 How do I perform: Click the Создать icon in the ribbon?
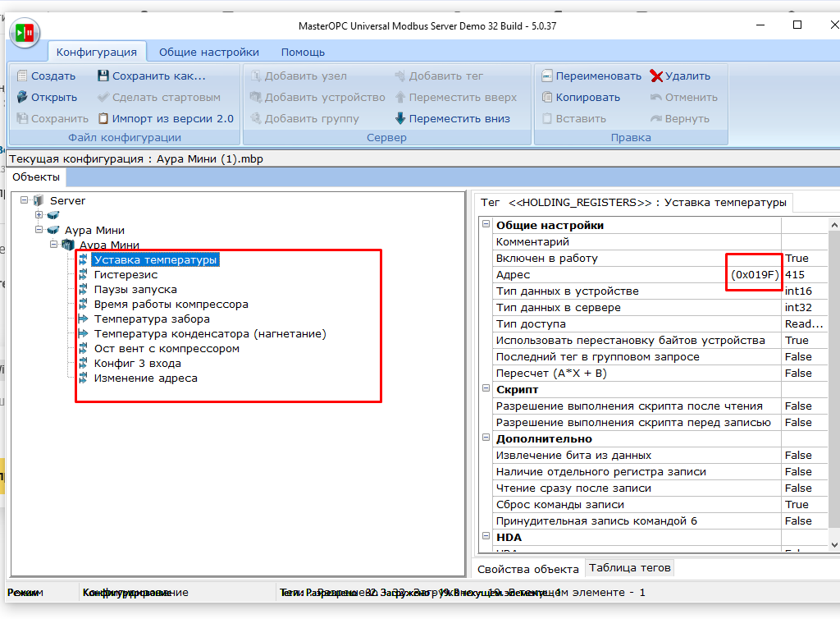[x=22, y=76]
